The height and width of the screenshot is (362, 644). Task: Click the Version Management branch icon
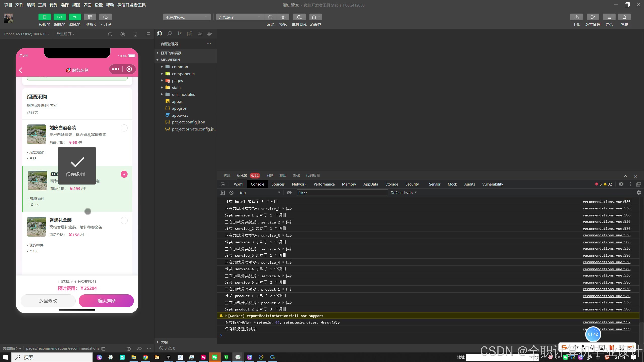tap(593, 17)
